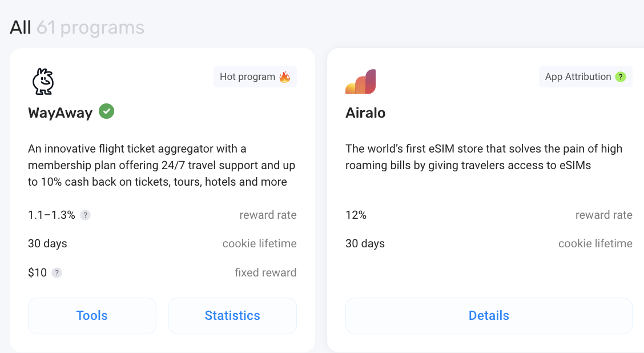
Task: Click the Hot program badge
Action: click(x=255, y=77)
